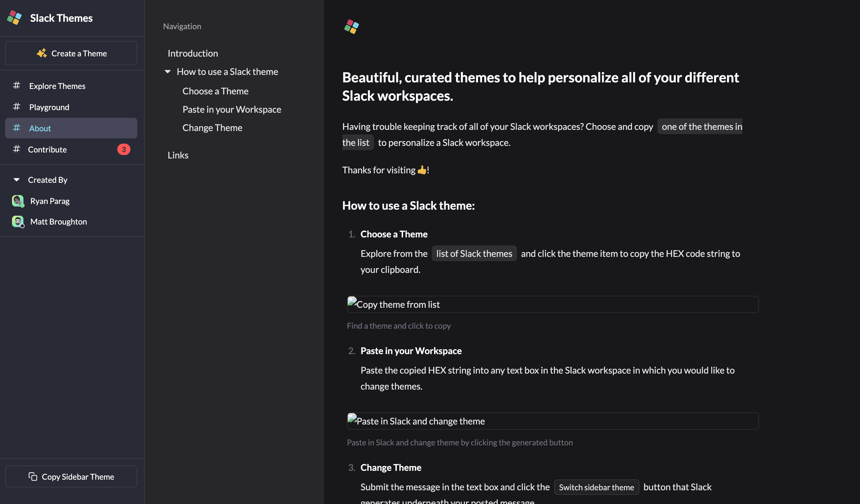This screenshot has width=860, height=504.
Task: Jump to How to use a Slack theme section
Action: (x=227, y=72)
